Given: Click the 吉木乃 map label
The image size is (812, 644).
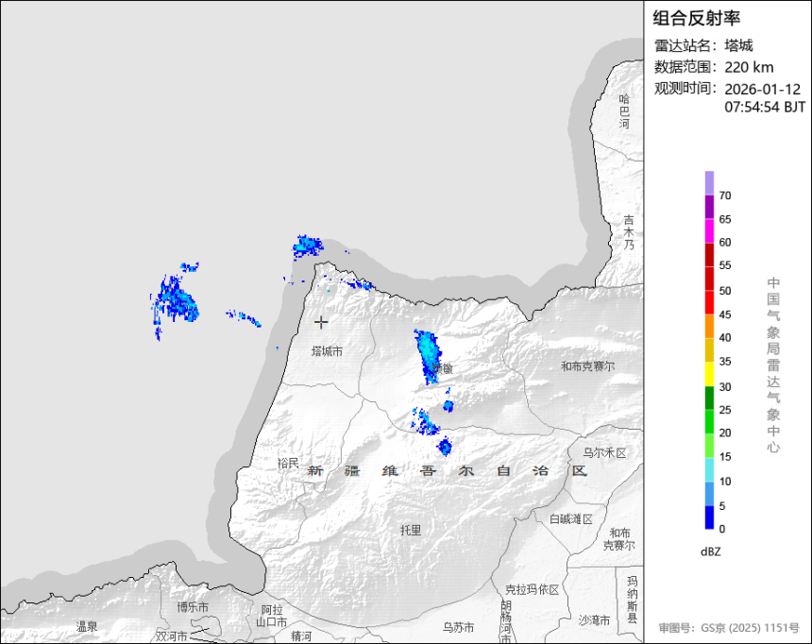Looking at the screenshot, I should pyautogui.click(x=629, y=232).
